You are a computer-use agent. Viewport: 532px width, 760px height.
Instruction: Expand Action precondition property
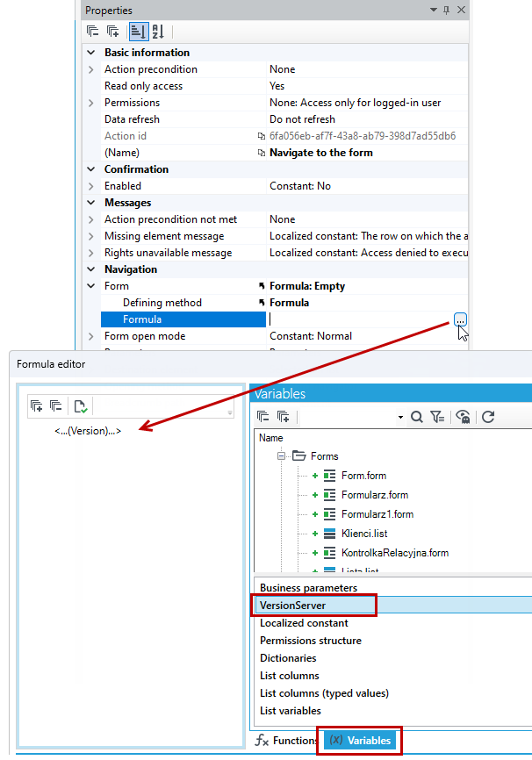(x=91, y=69)
